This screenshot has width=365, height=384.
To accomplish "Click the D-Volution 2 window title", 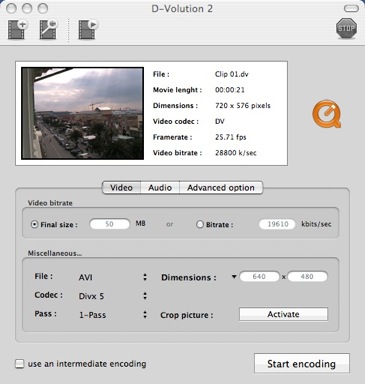I will pos(182,9).
